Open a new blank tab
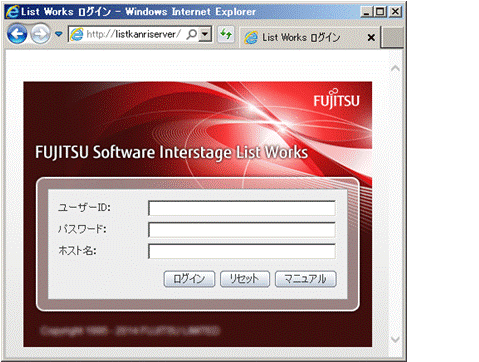Viewport: 479px width, 362px height. pyautogui.click(x=392, y=37)
